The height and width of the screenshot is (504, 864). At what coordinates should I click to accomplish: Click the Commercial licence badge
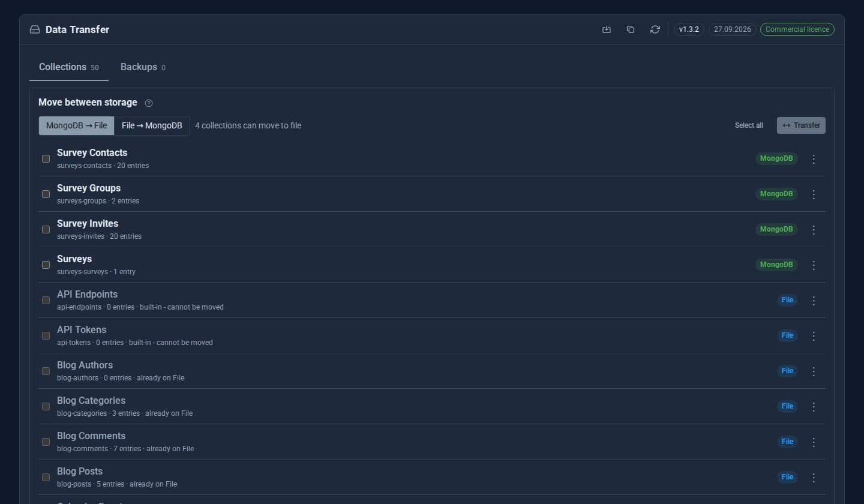[x=797, y=29]
